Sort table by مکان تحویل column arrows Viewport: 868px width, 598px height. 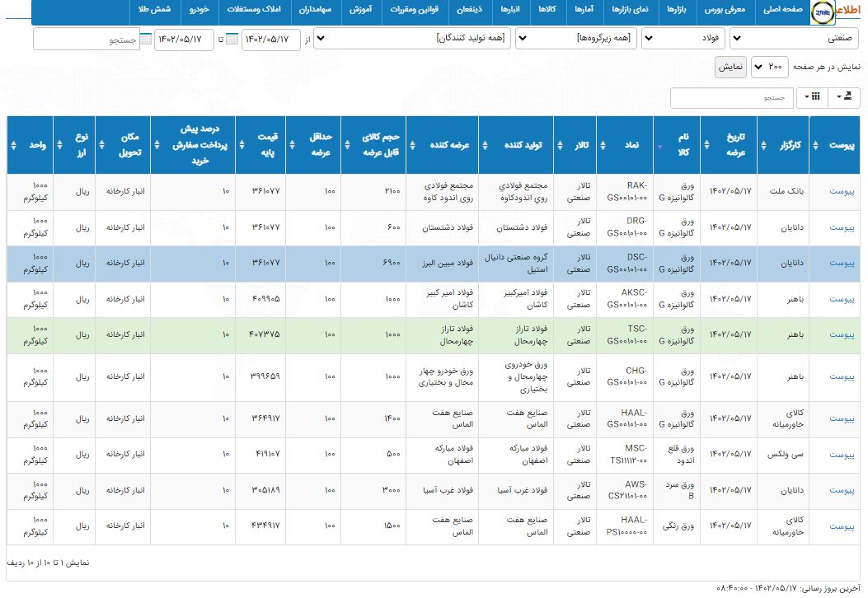(x=101, y=146)
